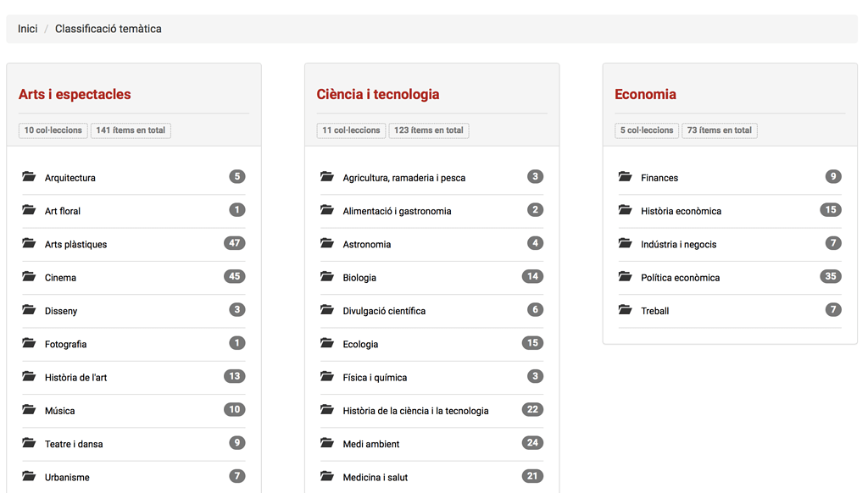Click the 47 items badge for Arts plàstiques
This screenshot has height=493, width=868.
[x=235, y=243]
